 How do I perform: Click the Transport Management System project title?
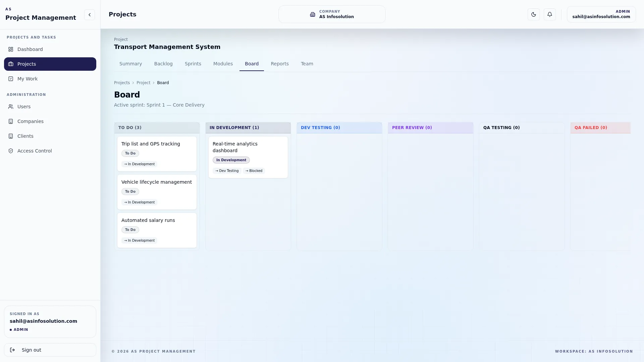pyautogui.click(x=167, y=47)
